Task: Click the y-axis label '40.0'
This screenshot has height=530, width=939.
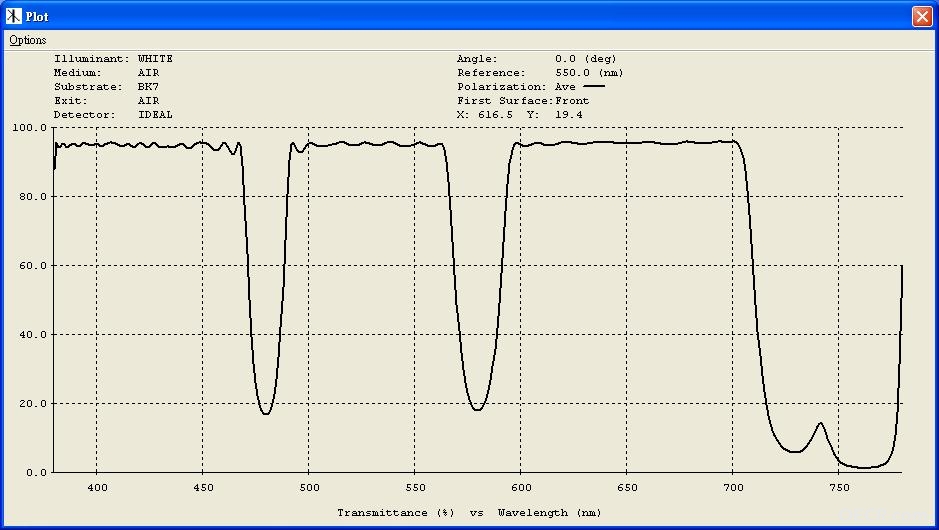Action: [34, 334]
